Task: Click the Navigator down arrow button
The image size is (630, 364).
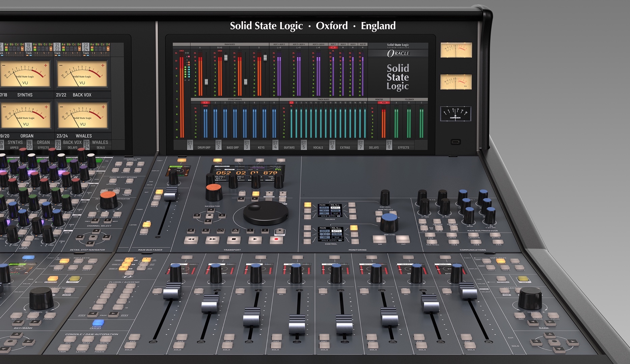Action: pyautogui.click(x=209, y=221)
